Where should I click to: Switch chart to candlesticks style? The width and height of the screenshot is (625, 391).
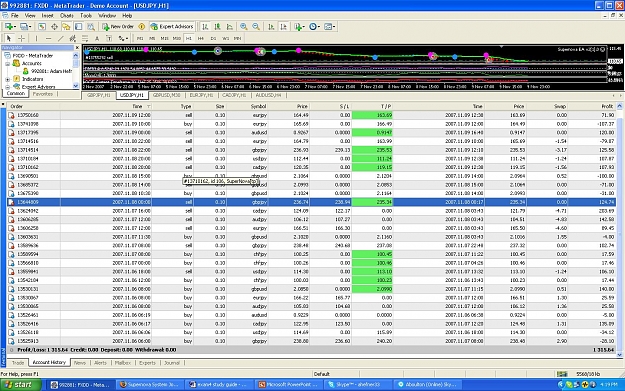click(x=217, y=27)
